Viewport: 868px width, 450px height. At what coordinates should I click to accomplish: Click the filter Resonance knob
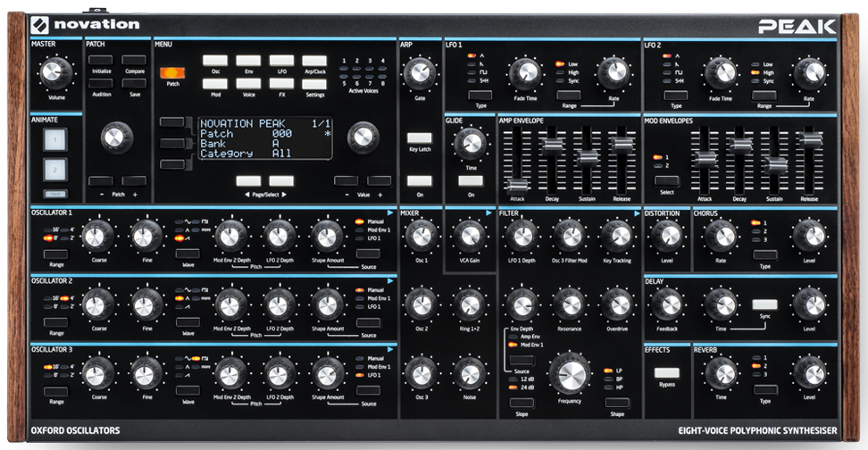[569, 304]
